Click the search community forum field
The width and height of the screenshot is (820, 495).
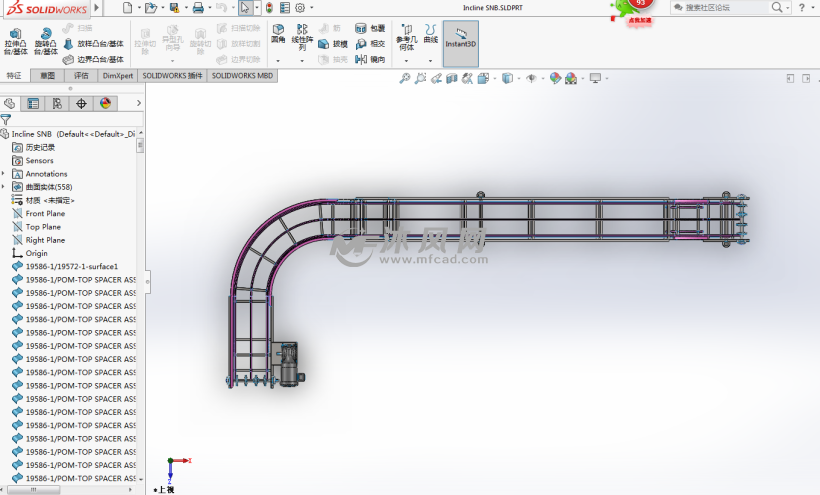pyautogui.click(x=725, y=7)
